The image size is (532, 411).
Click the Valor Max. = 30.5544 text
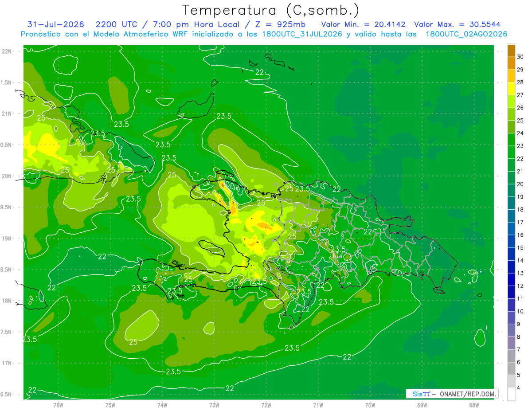click(x=457, y=24)
